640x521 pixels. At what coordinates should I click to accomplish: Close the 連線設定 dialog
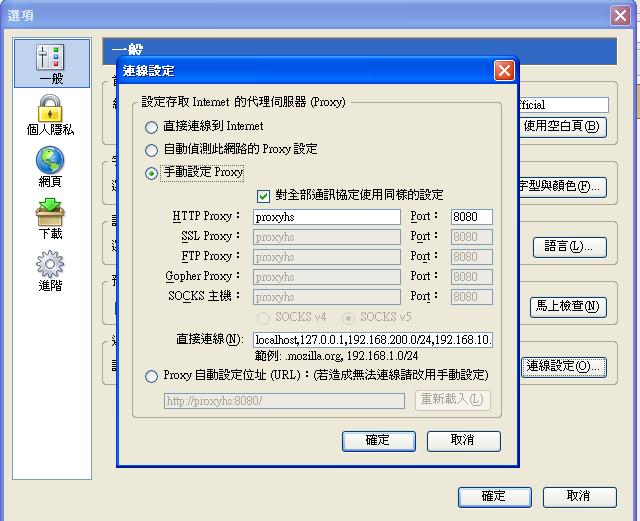pyautogui.click(x=504, y=71)
